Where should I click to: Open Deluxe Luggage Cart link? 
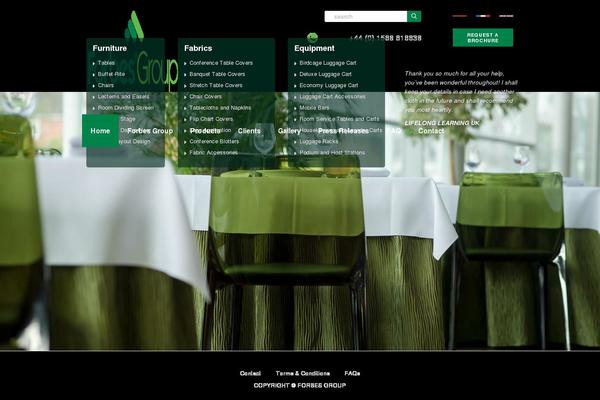tap(326, 74)
